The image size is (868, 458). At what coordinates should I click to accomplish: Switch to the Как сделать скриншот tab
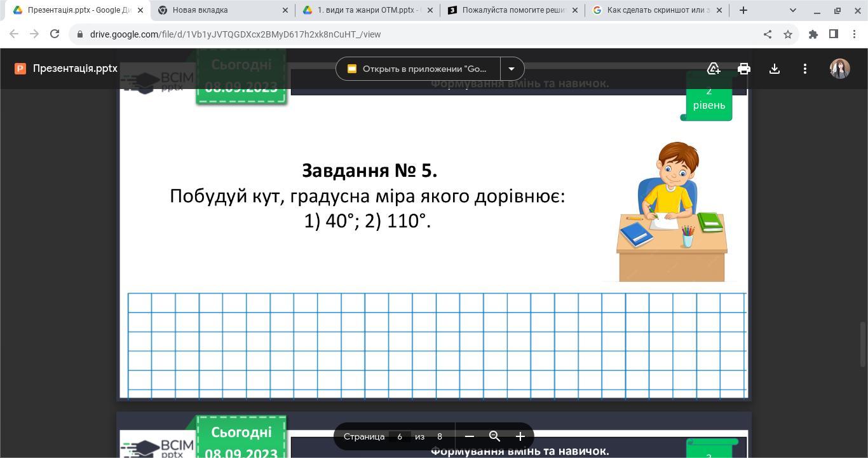pyautogui.click(x=657, y=10)
